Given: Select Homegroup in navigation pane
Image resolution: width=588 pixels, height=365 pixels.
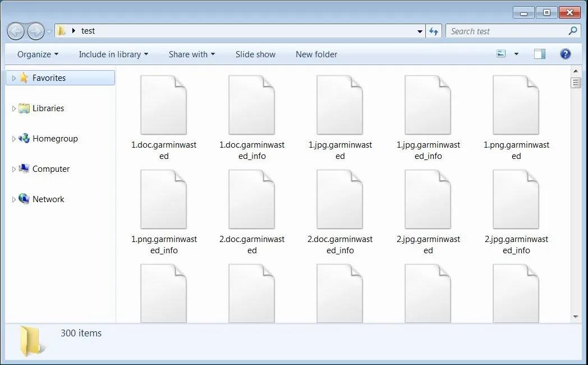Looking at the screenshot, I should [x=55, y=139].
